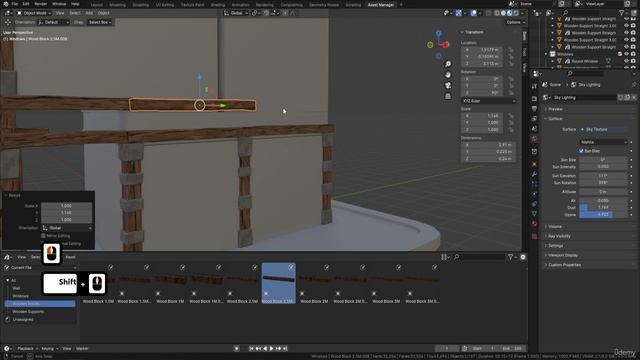Add a workspace with the plus tab
Viewport: 640px width, 360px height.
click(x=401, y=5)
